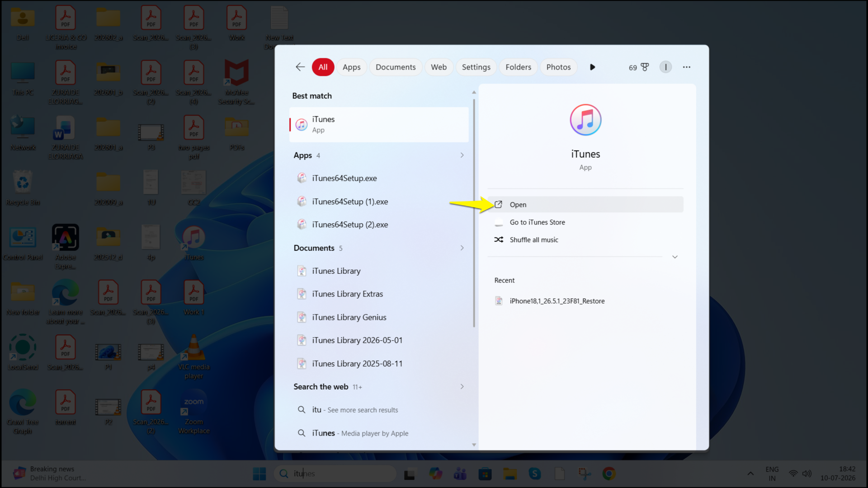Open the profile account circle
The width and height of the screenshot is (868, 488).
(665, 67)
